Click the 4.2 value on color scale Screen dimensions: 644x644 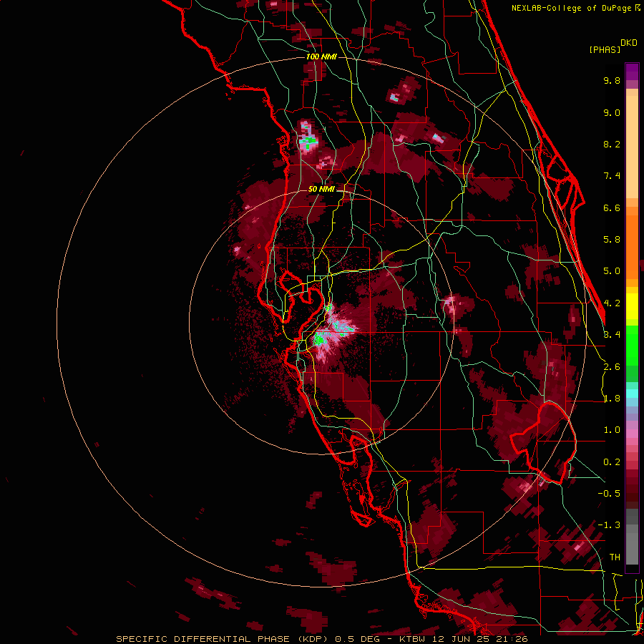coord(612,303)
